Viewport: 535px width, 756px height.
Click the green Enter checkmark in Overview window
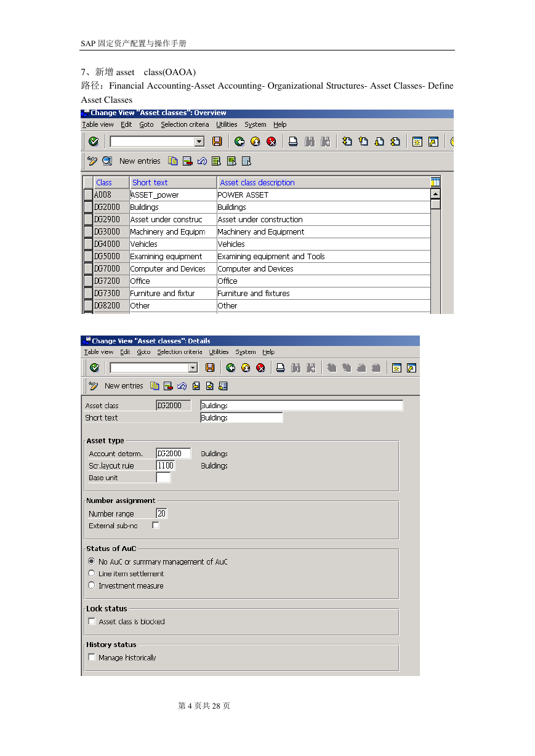click(94, 142)
